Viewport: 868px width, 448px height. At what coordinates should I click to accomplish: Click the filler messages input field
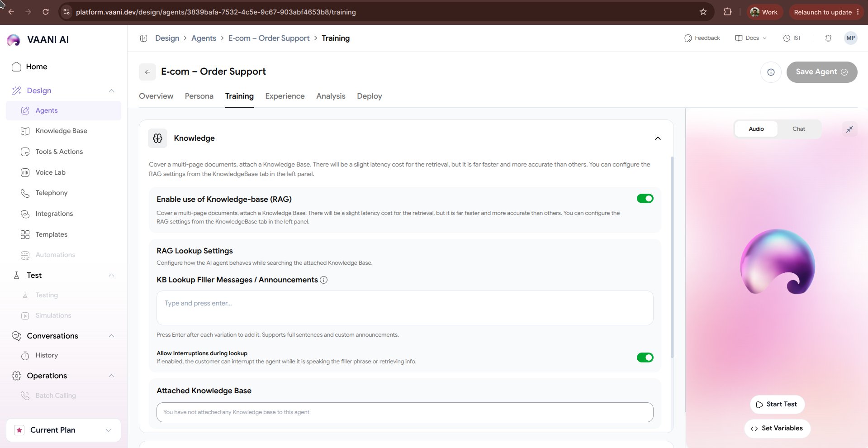coord(405,308)
